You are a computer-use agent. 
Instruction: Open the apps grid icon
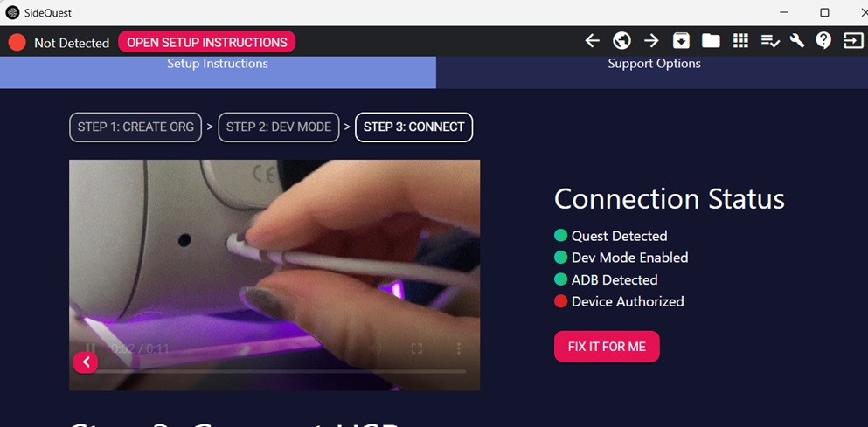(740, 41)
